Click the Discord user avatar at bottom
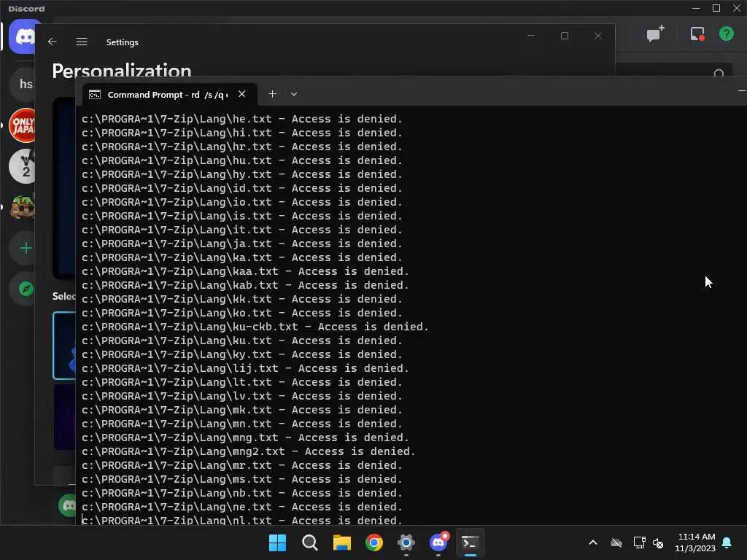Image resolution: width=747 pixels, height=560 pixels. 67,506
